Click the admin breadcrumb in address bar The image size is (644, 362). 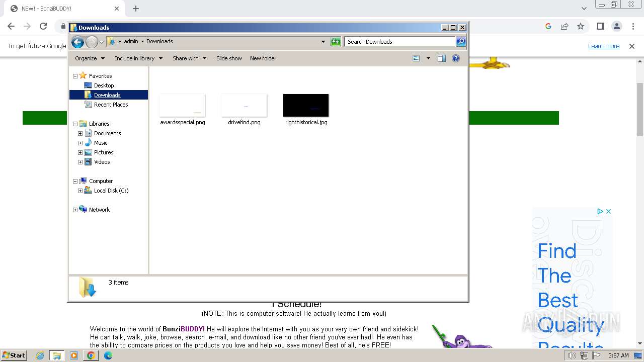(x=131, y=42)
